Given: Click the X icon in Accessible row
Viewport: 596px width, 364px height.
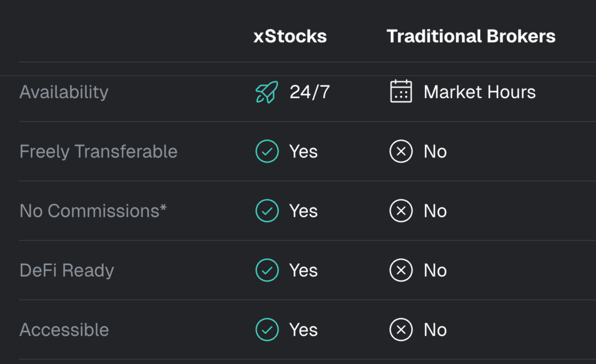Looking at the screenshot, I should pyautogui.click(x=401, y=330).
